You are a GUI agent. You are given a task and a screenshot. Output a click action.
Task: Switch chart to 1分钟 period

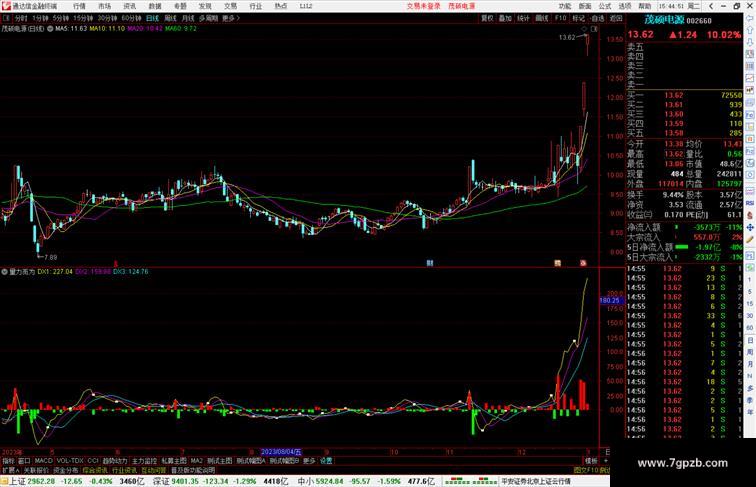point(40,18)
